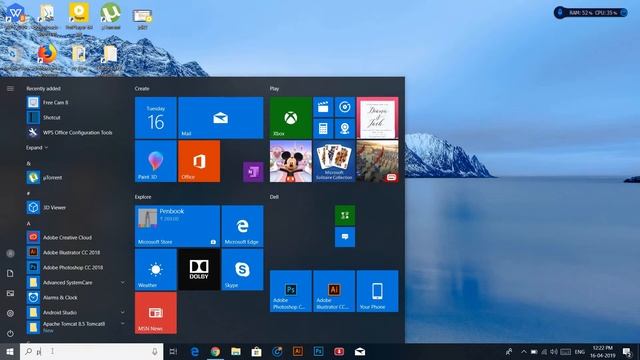Image resolution: width=640 pixels, height=360 pixels.
Task: Open the purple OneNote tile
Action: [x=253, y=172]
